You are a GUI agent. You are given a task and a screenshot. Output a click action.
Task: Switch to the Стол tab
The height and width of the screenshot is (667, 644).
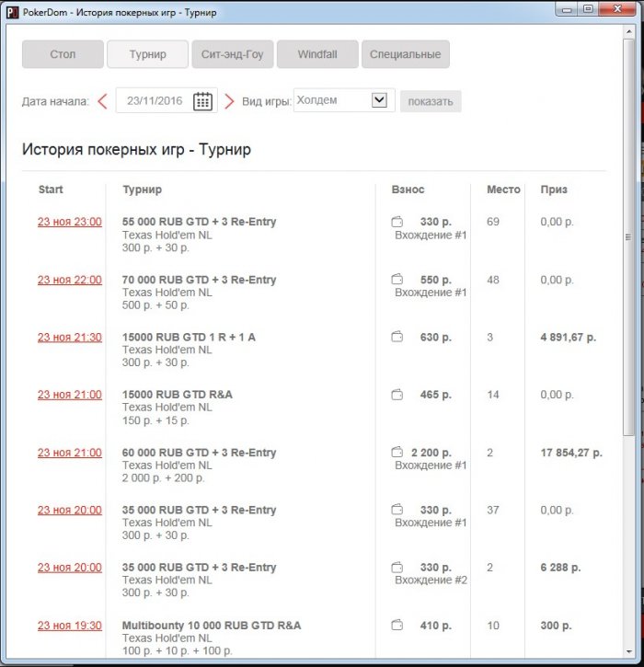coord(63,54)
